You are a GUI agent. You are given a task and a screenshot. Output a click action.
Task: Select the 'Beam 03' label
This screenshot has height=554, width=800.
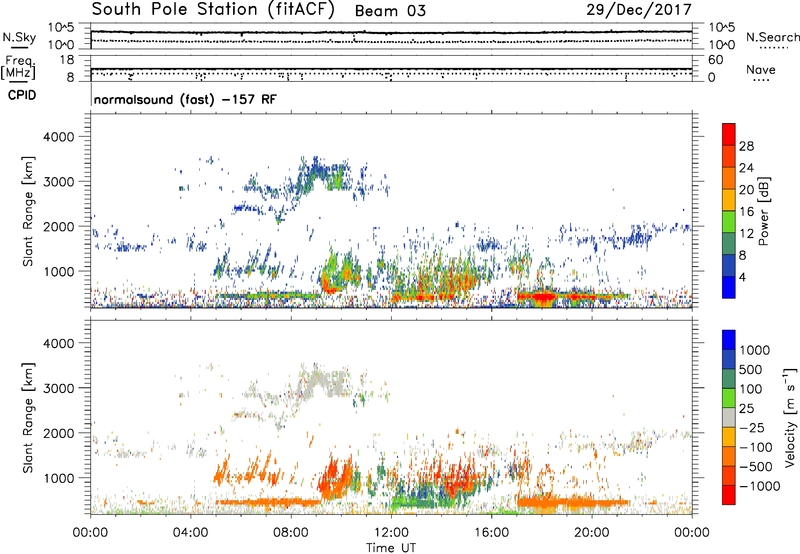click(x=390, y=11)
